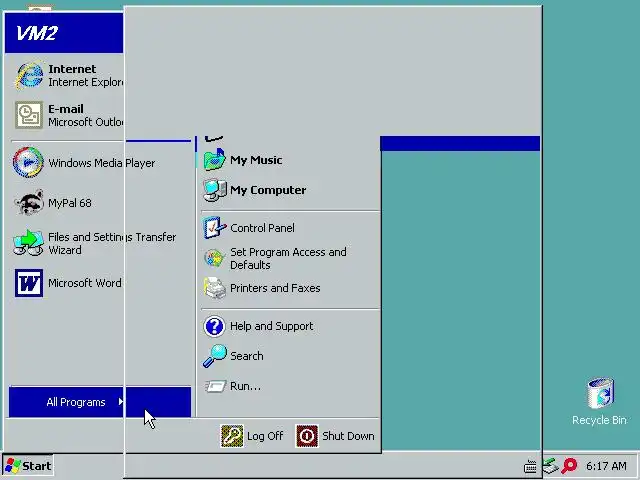Select the Recycle Bin desktop icon
The image size is (640, 480).
600,393
